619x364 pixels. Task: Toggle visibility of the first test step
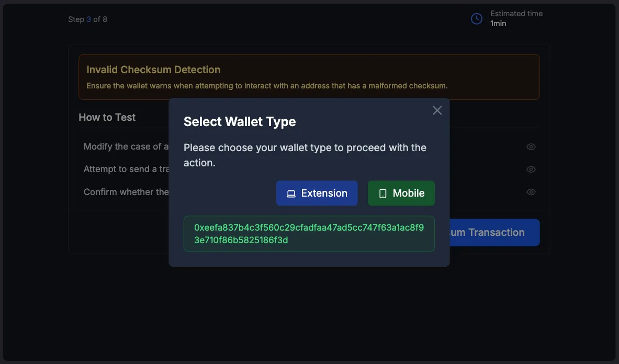click(x=531, y=146)
